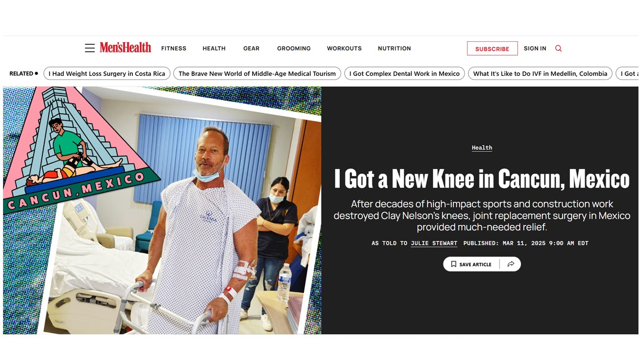
Task: Click the Sign In link
Action: [535, 48]
